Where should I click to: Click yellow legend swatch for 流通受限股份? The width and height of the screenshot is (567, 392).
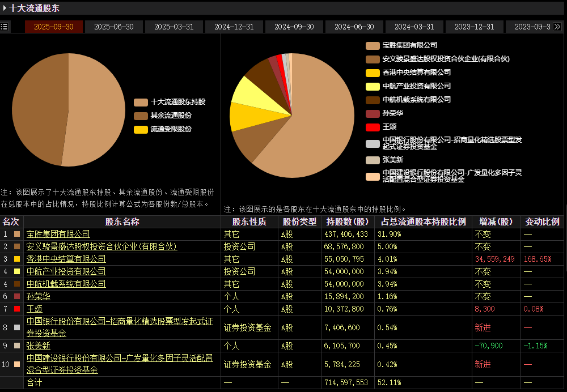pos(141,129)
